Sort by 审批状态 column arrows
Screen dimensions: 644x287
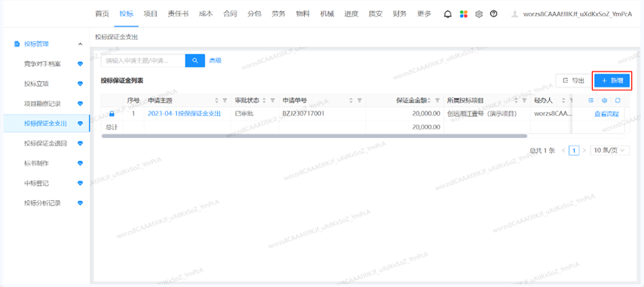(x=264, y=100)
